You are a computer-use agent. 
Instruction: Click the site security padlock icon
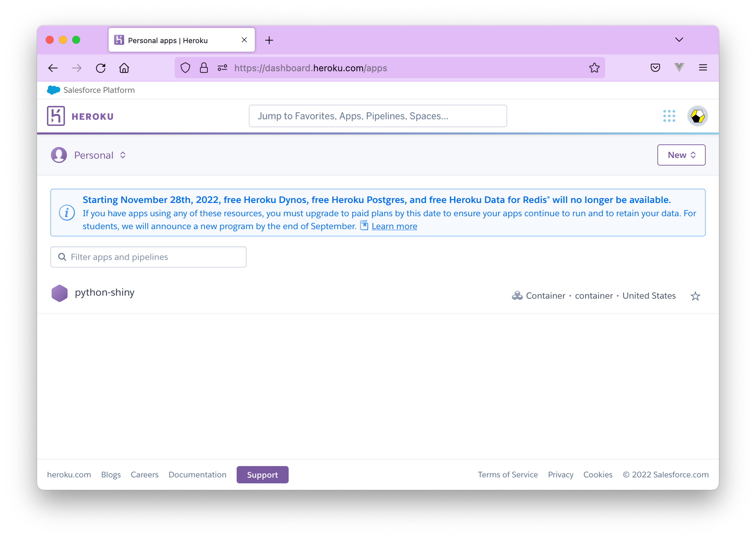pyautogui.click(x=204, y=68)
